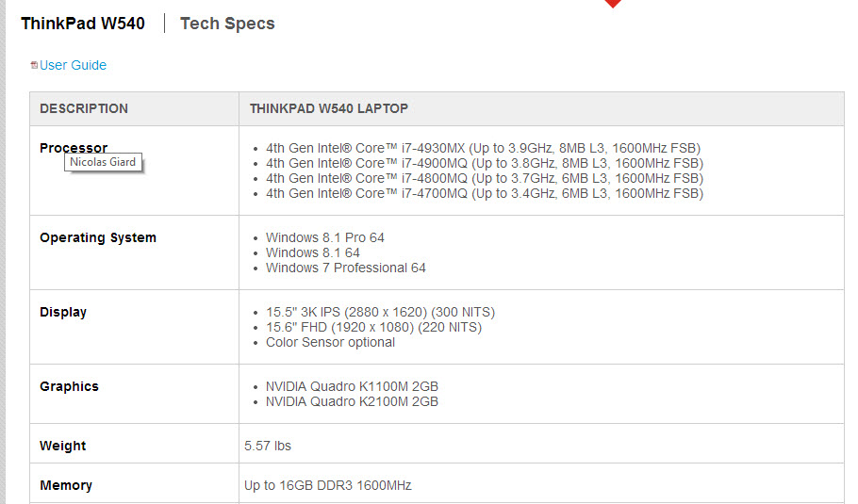Click the 16GB DDR3 memory value

tap(328, 485)
